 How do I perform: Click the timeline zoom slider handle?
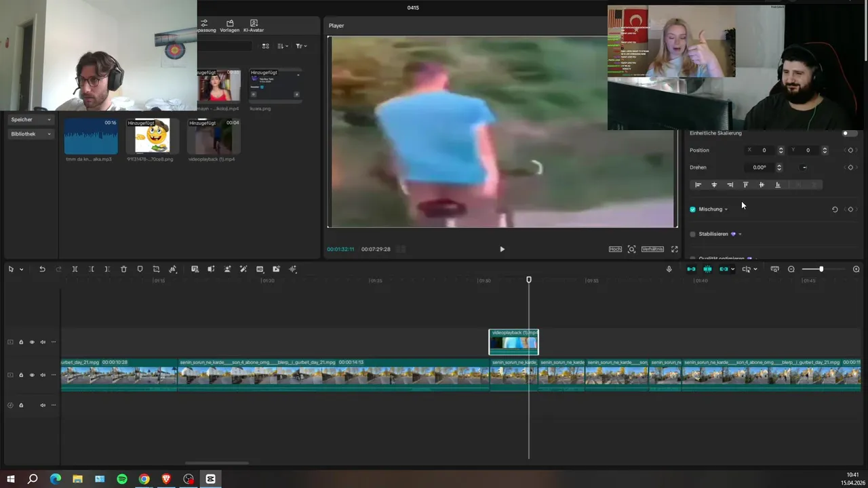821,269
